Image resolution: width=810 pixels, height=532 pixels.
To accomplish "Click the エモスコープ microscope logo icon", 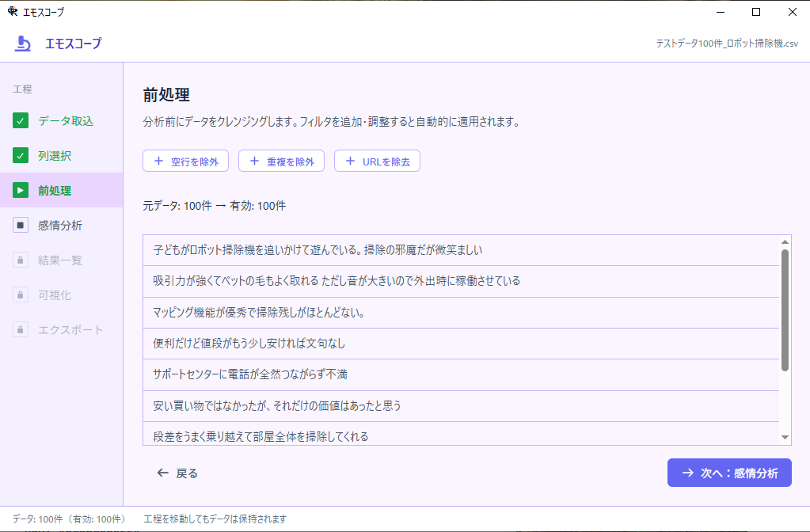I will pyautogui.click(x=22, y=44).
